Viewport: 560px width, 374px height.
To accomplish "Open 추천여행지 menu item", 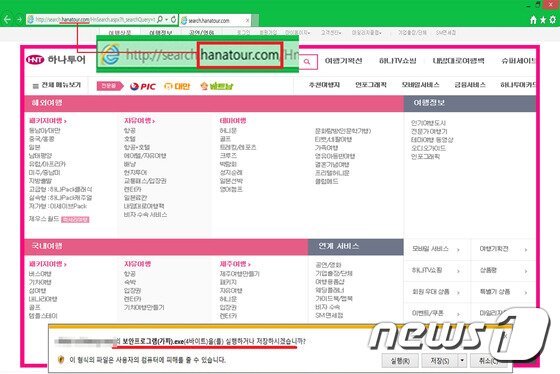I will 324,85.
